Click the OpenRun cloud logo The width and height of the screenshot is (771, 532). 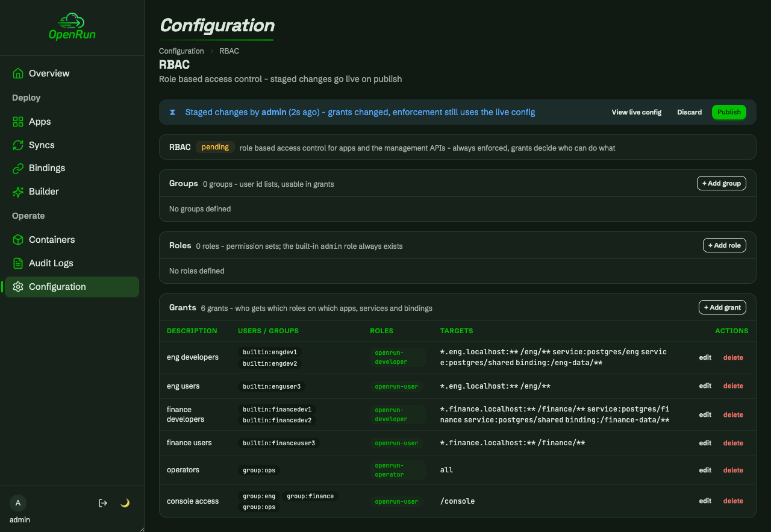coord(72,27)
